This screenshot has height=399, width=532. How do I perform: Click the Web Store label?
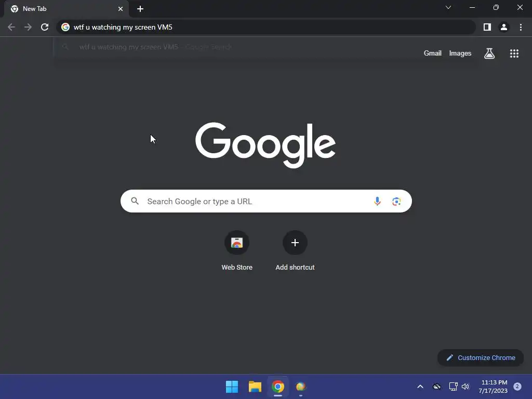click(237, 268)
